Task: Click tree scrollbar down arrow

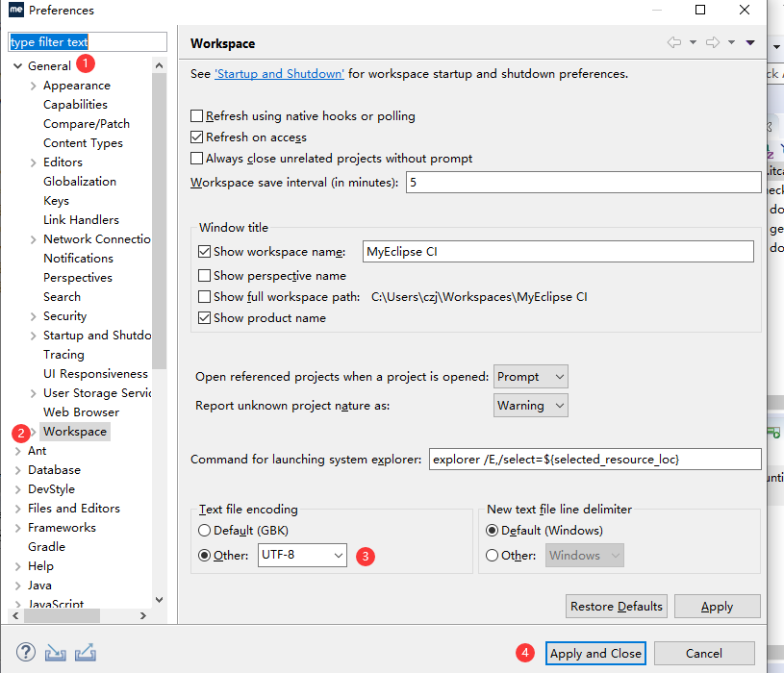Action: (x=159, y=600)
